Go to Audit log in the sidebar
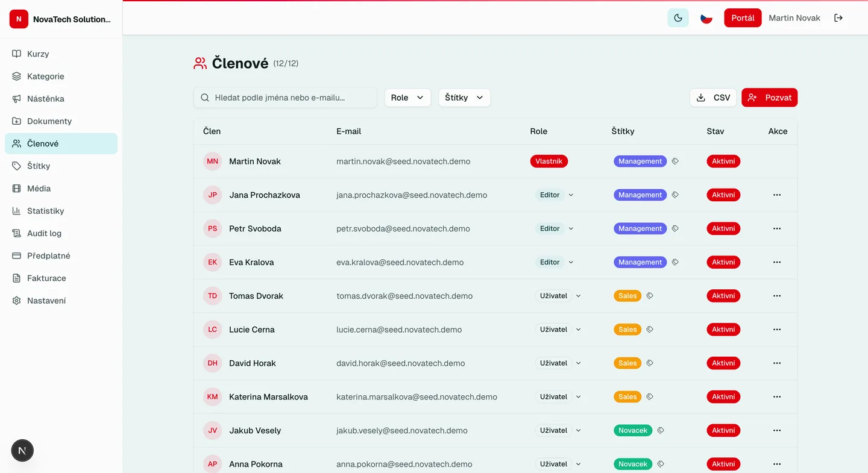Screen dimensions: 868x473 click(x=44, y=233)
